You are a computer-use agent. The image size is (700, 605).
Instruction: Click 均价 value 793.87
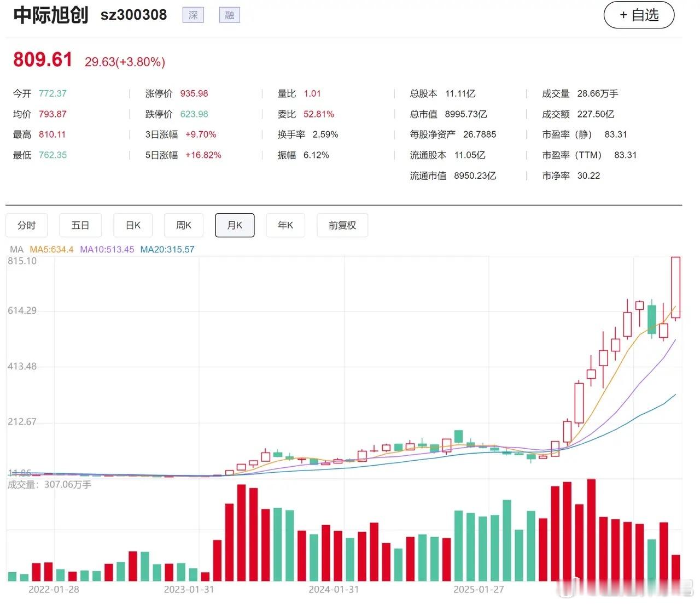52,114
